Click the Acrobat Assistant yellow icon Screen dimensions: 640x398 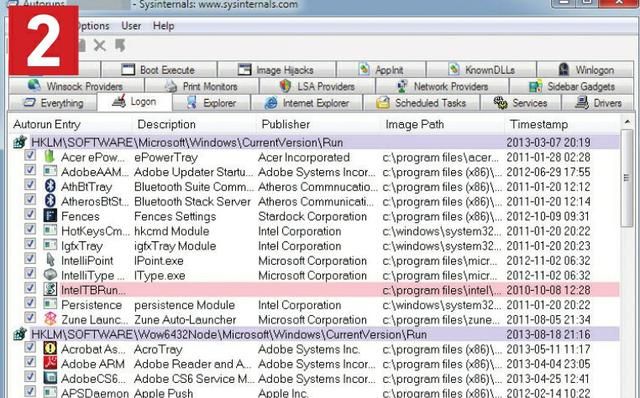pos(50,348)
